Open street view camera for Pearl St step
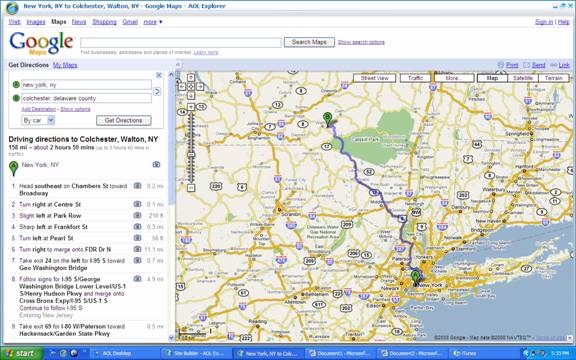The width and height of the screenshot is (576, 360). [x=137, y=238]
